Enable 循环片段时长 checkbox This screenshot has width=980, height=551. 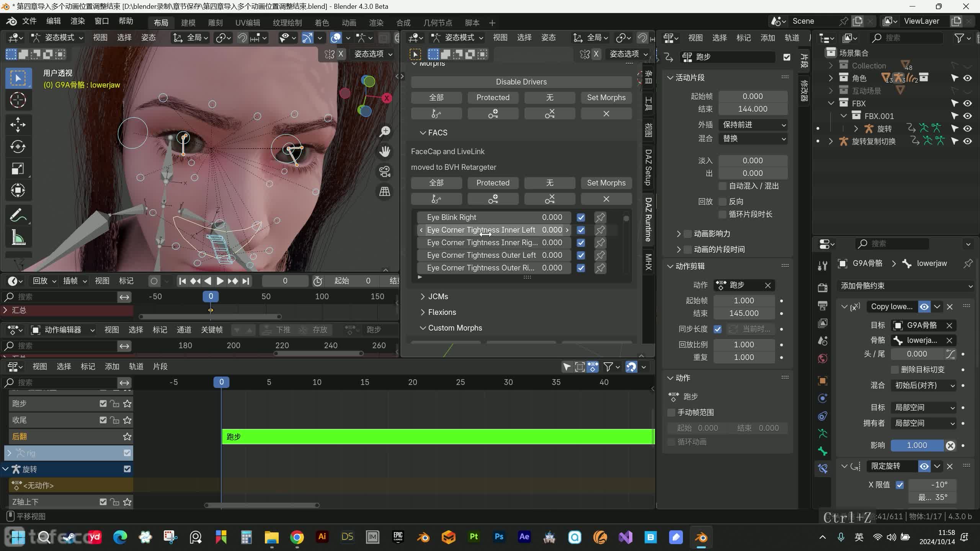click(x=722, y=214)
